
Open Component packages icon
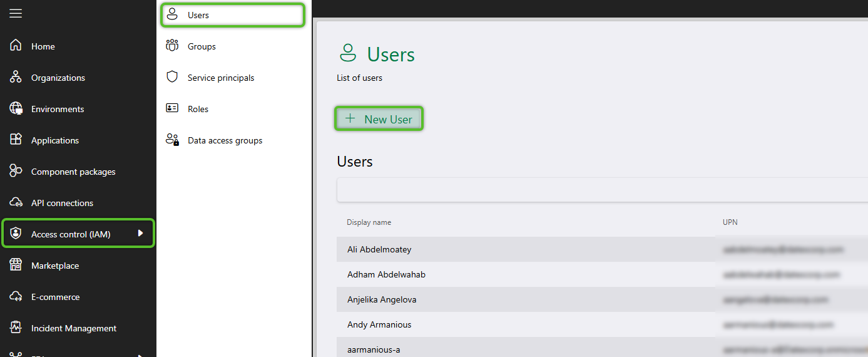[x=16, y=172]
